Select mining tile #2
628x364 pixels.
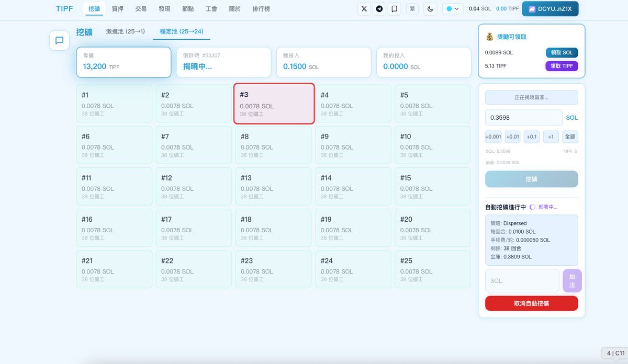pos(194,104)
